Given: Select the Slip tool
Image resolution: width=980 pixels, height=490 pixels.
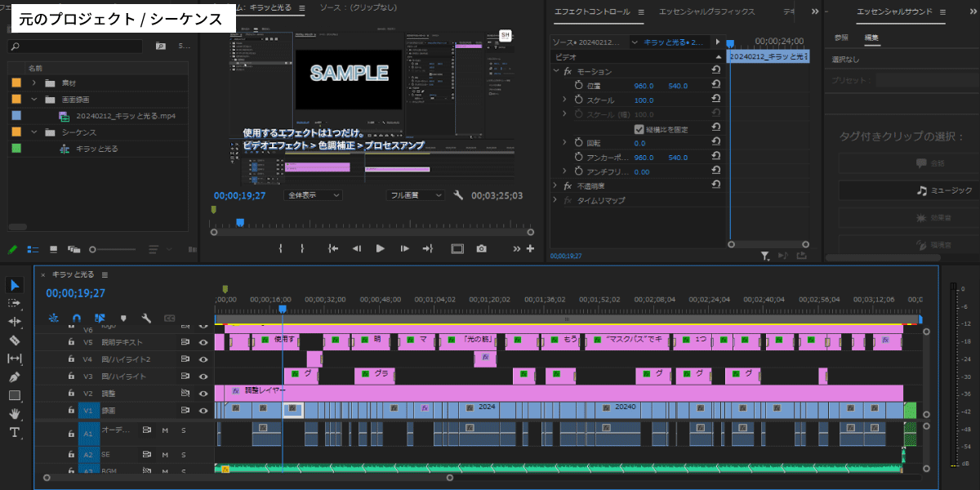Looking at the screenshot, I should click(x=15, y=359).
